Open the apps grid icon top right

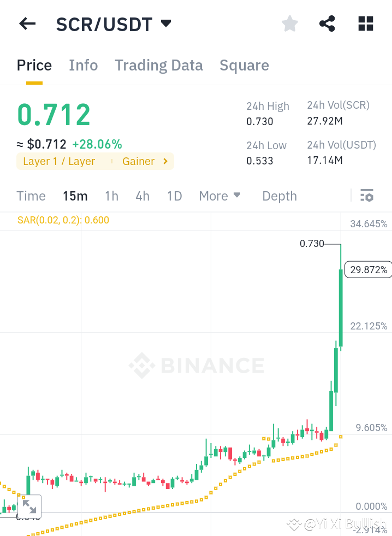click(x=365, y=23)
